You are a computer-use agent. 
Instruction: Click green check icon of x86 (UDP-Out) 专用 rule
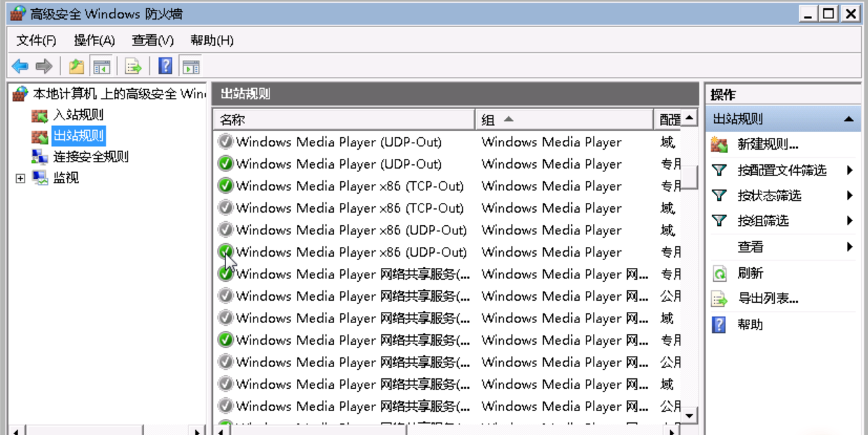225,252
